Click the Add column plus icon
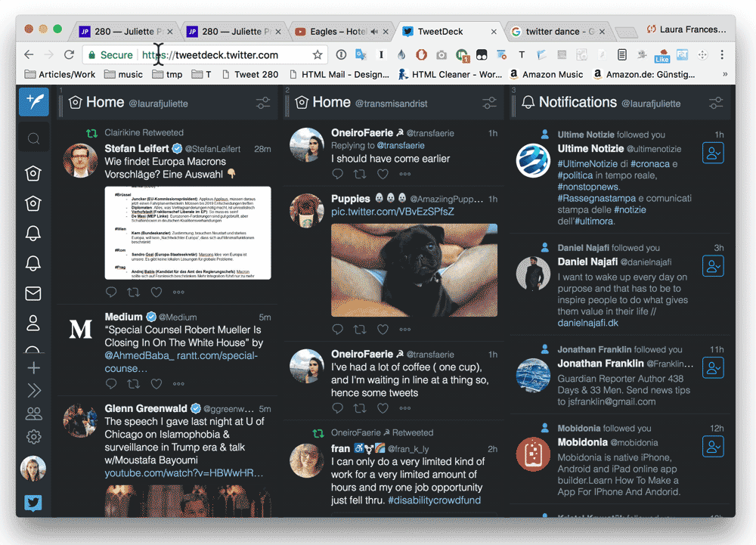The image size is (756, 545). pyautogui.click(x=34, y=368)
